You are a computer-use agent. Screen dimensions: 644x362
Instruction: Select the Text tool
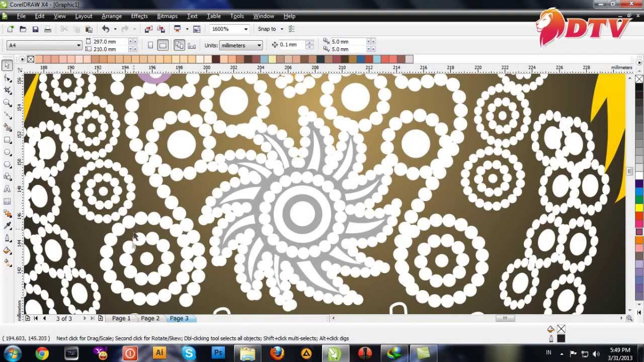(7, 189)
